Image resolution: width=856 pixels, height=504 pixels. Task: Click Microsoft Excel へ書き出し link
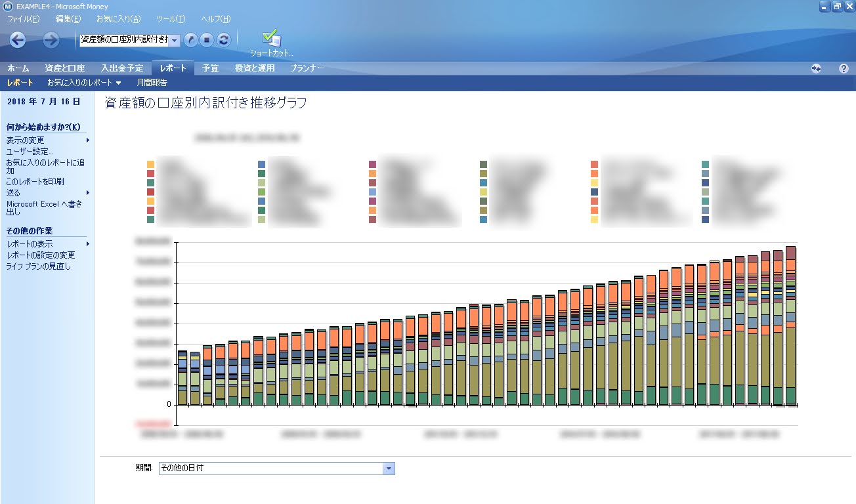coord(44,208)
